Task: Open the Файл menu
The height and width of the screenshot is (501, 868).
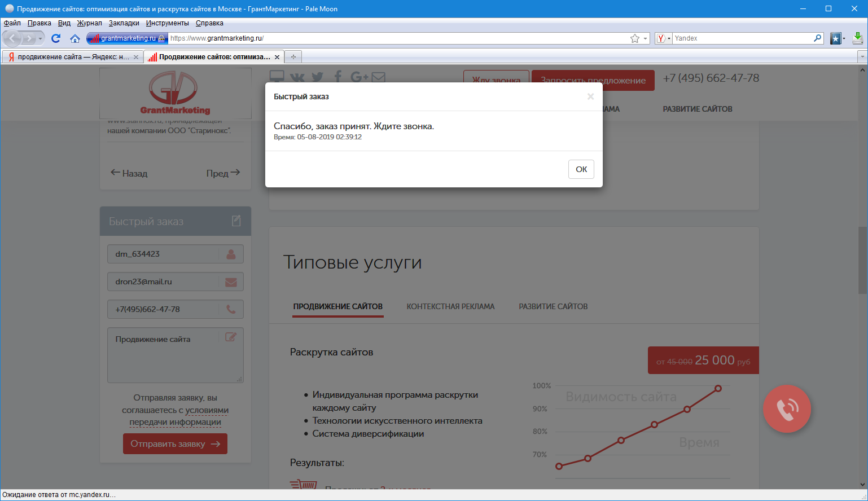Action: click(12, 23)
